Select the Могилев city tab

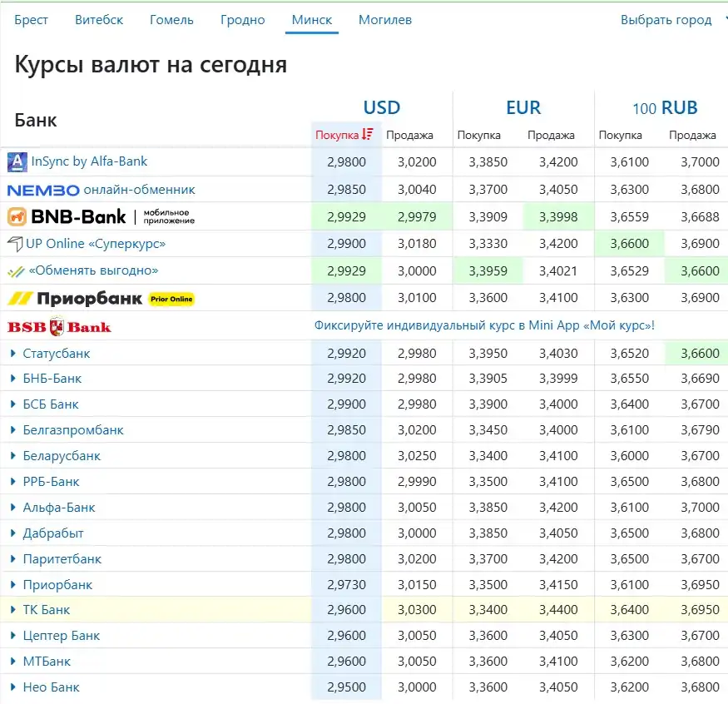click(384, 20)
